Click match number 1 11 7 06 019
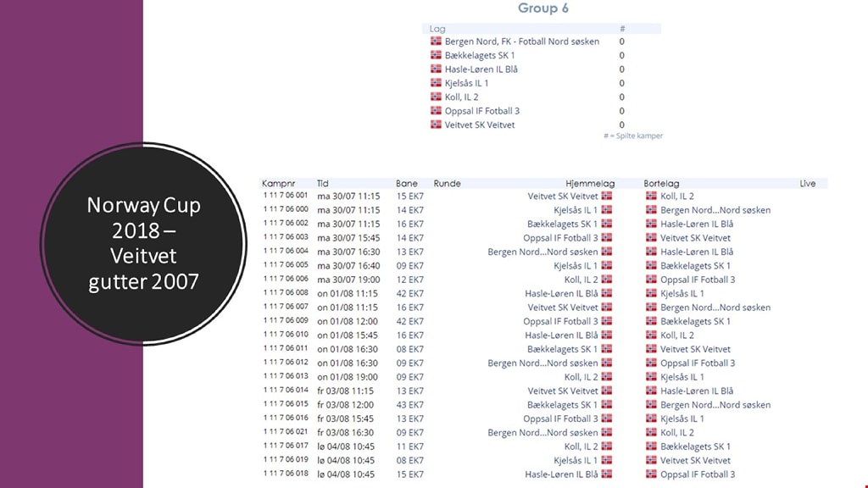The image size is (868, 488). [286, 459]
